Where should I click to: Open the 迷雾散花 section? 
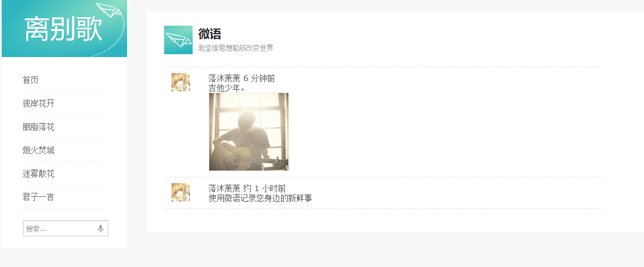click(x=38, y=174)
